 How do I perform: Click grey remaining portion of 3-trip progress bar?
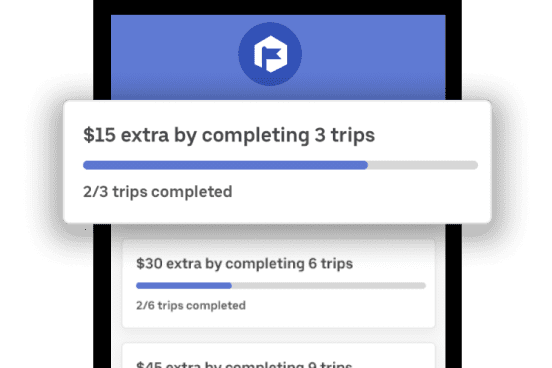click(423, 165)
